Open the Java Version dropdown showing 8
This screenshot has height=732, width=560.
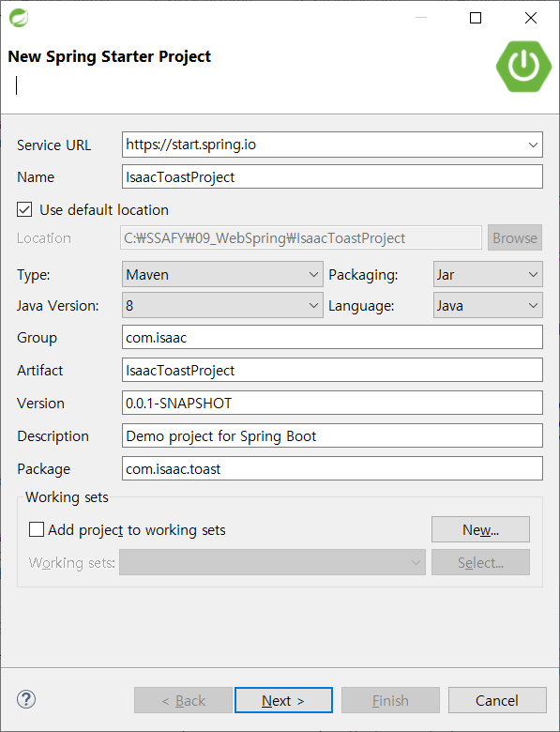[222, 305]
